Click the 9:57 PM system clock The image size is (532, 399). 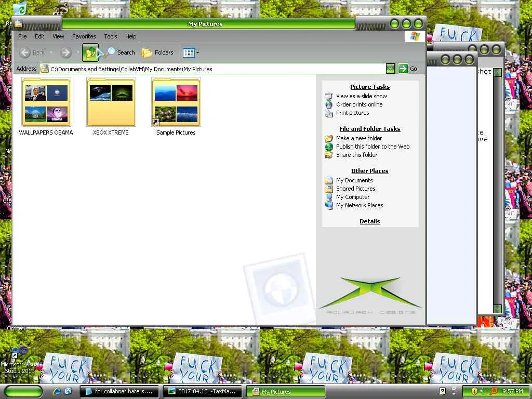[x=513, y=391]
